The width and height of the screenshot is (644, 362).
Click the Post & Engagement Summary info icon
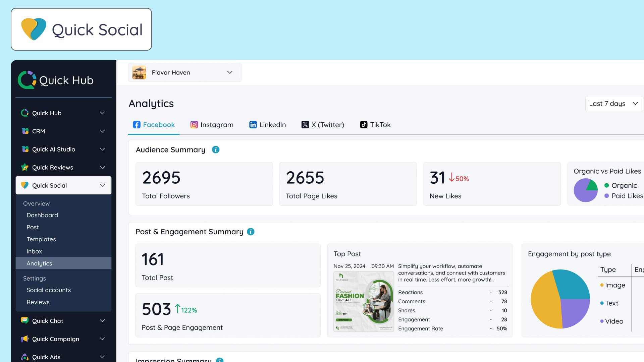(x=251, y=232)
